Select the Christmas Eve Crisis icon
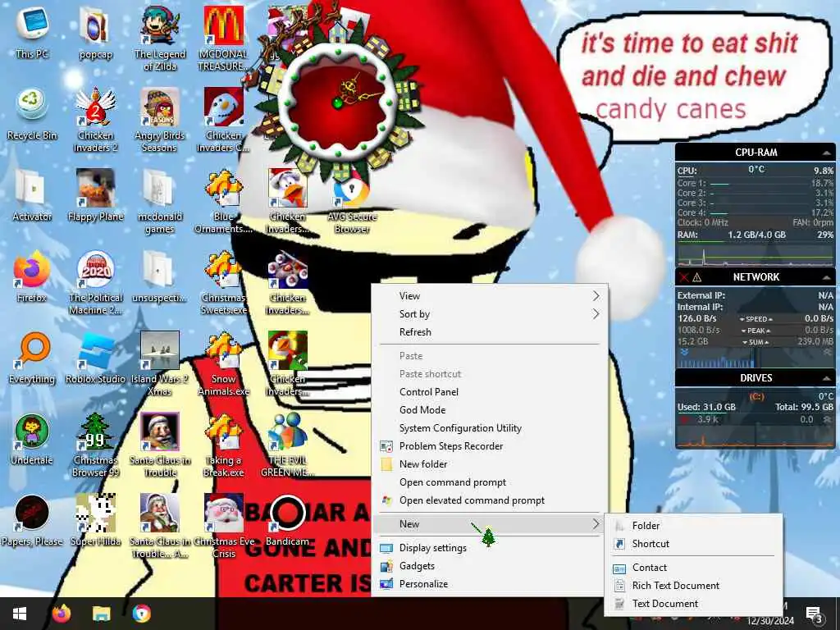 click(x=223, y=525)
